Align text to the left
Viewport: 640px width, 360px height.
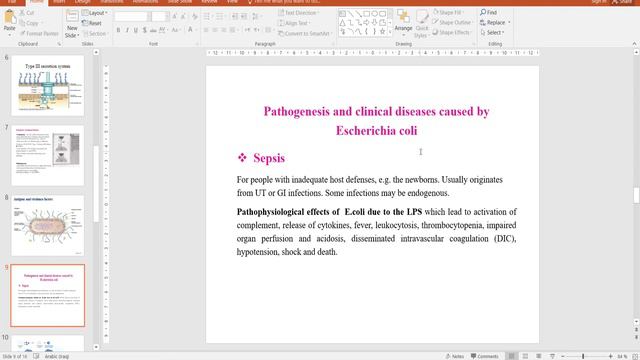pyautogui.click(x=206, y=30)
